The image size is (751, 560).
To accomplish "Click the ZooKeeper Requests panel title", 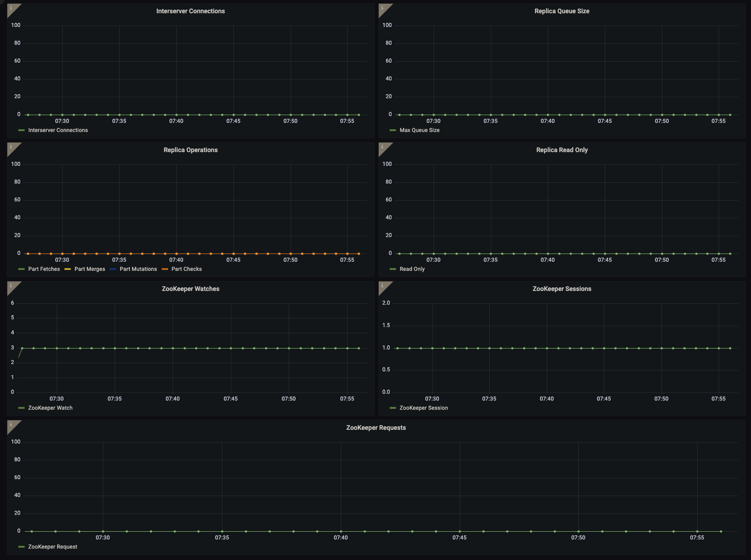I will point(375,428).
